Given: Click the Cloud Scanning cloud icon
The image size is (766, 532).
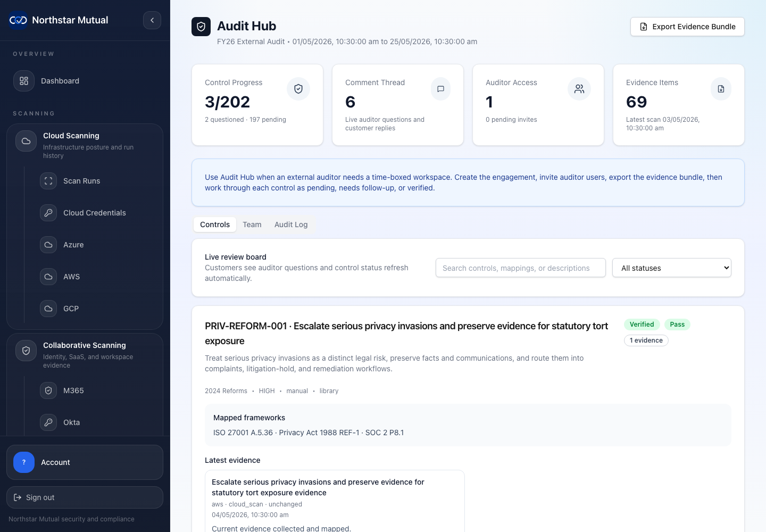Looking at the screenshot, I should 26,141.
